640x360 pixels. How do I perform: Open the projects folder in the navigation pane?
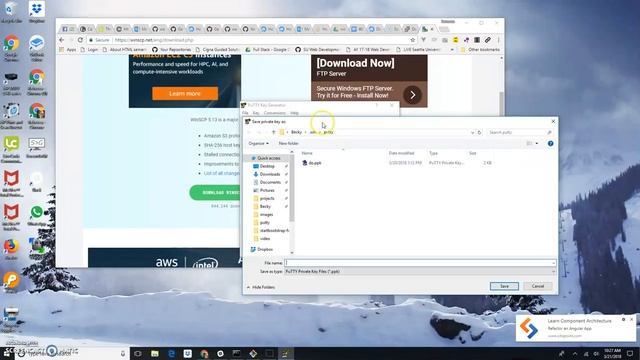point(267,198)
